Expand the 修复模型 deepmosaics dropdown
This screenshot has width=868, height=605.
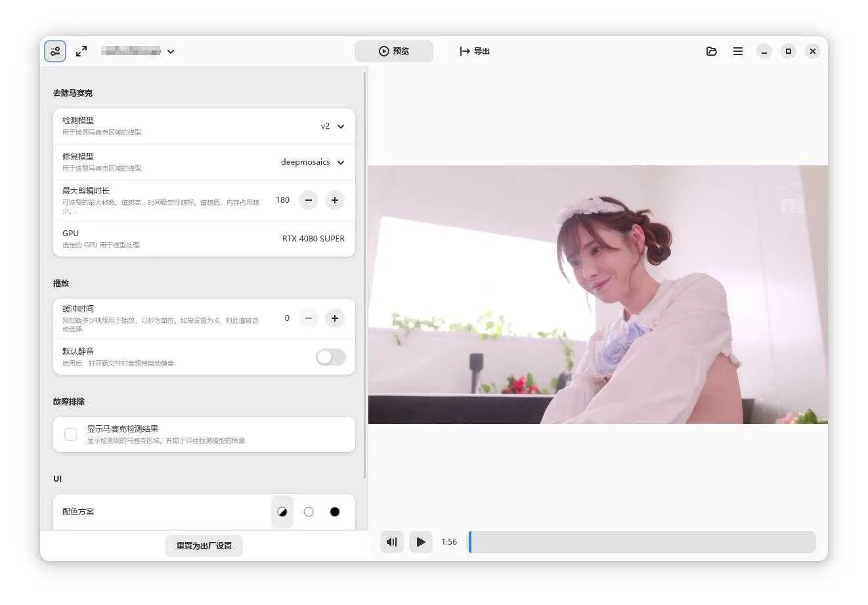(313, 162)
